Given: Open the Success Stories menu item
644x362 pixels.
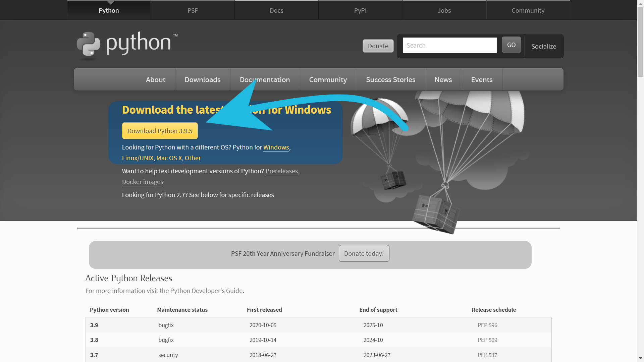Looking at the screenshot, I should pos(390,80).
